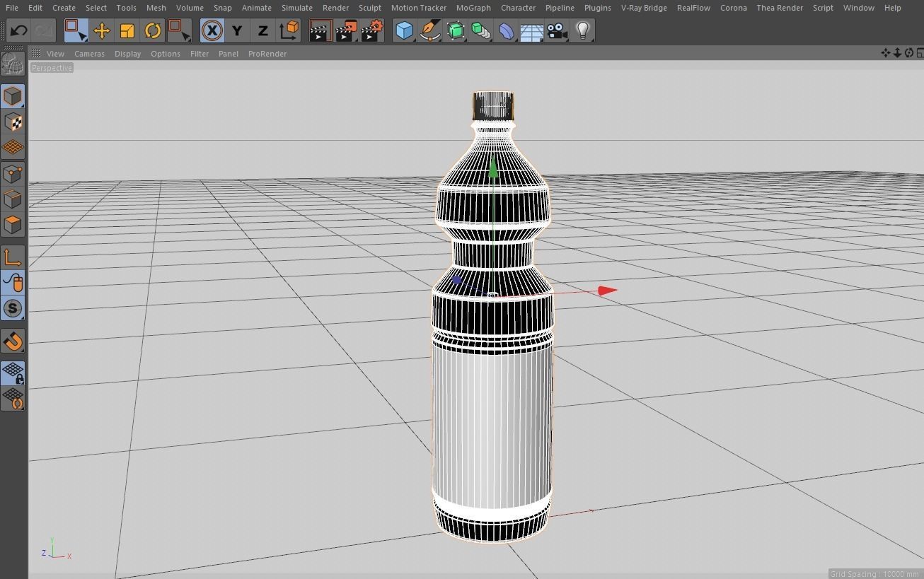Open the Sculpt menu

tap(370, 8)
